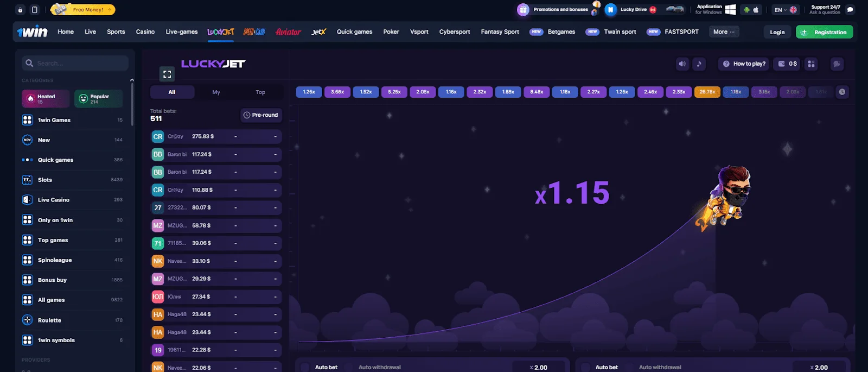Image resolution: width=868 pixels, height=372 pixels.
Task: Open the game chat bubble icon
Action: [837, 64]
